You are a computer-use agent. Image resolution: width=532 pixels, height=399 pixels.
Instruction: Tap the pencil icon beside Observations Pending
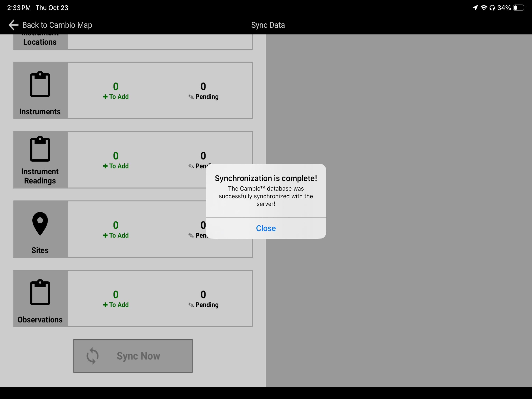191,305
